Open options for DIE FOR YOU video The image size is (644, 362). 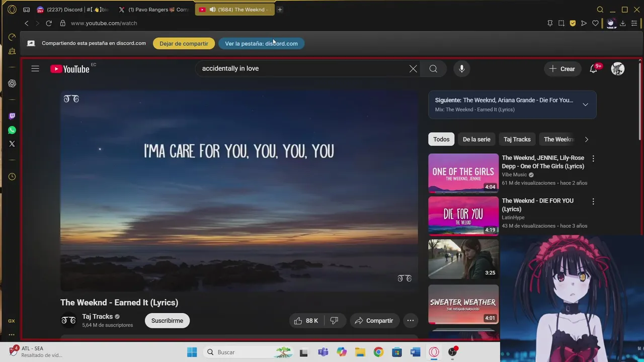point(593,201)
